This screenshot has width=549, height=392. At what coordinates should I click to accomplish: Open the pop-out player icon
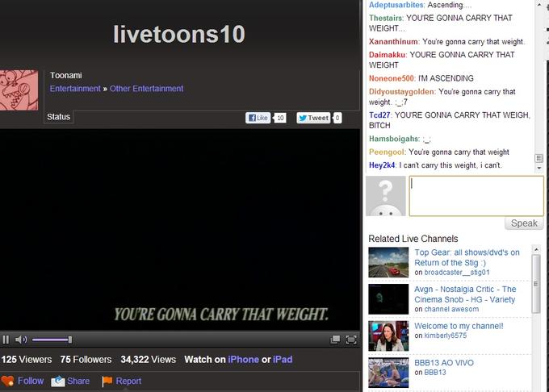click(335, 340)
